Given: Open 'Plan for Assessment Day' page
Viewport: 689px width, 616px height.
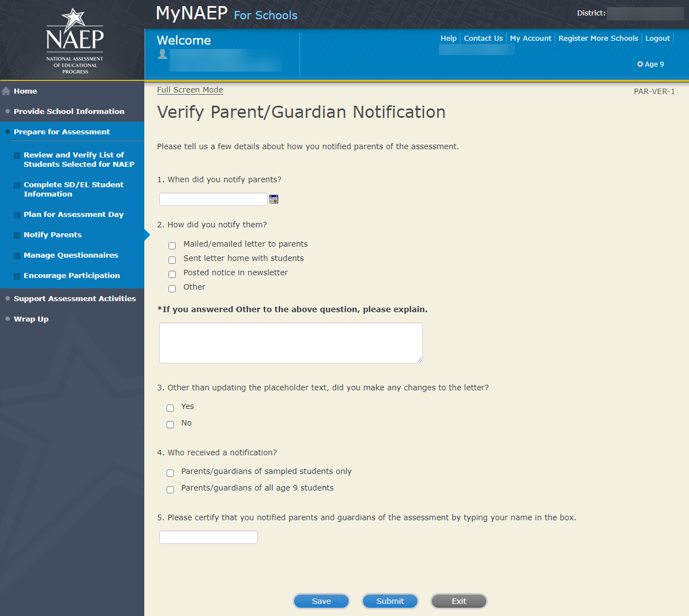Looking at the screenshot, I should pos(73,214).
